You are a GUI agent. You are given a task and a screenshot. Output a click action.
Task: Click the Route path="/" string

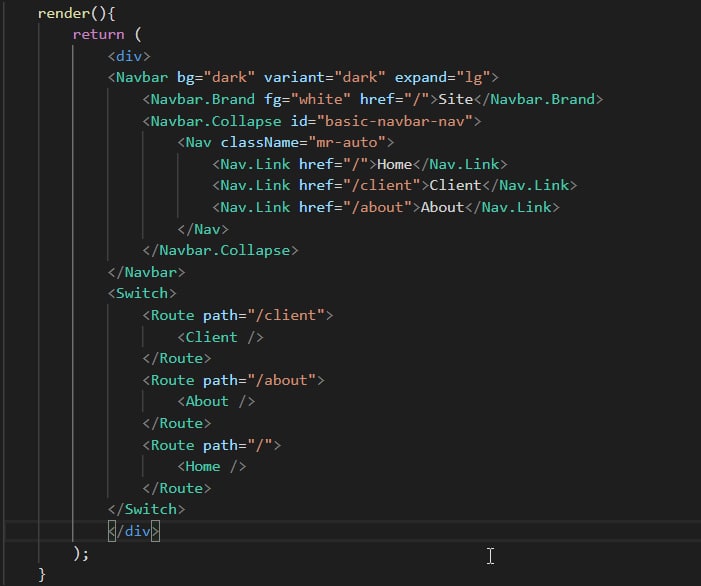260,445
